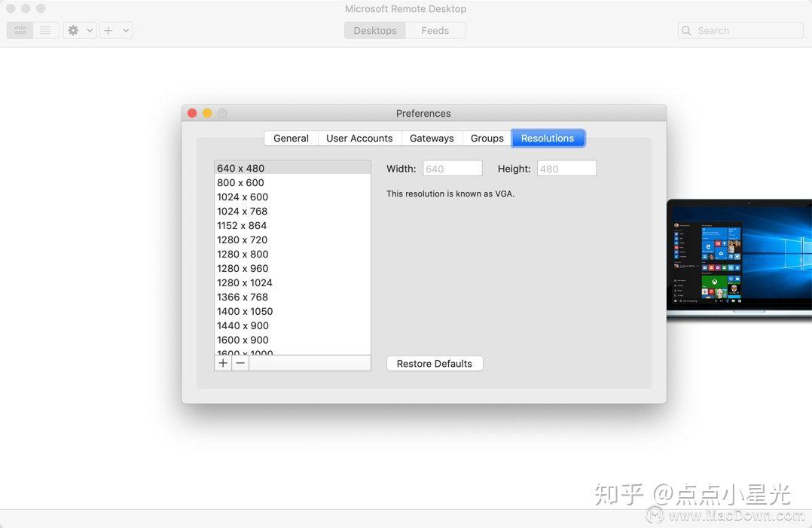Expand the gear menu dropdown arrow
812x528 pixels.
(90, 31)
